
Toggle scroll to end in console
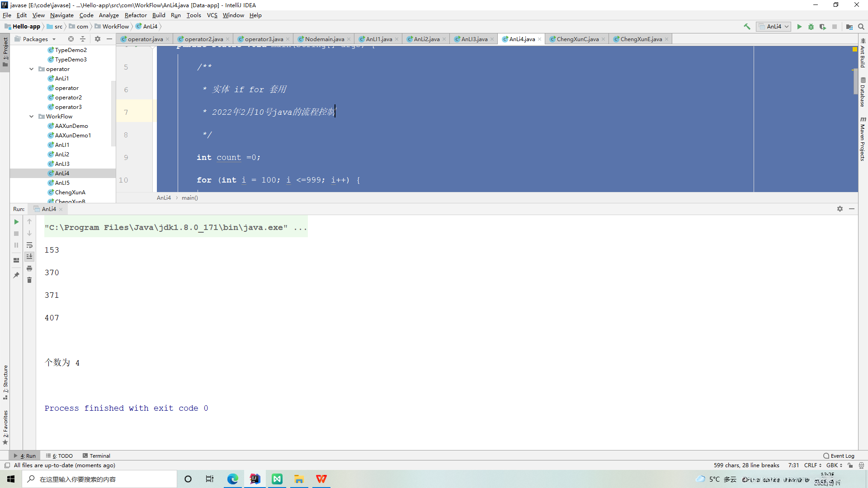coord(29,256)
